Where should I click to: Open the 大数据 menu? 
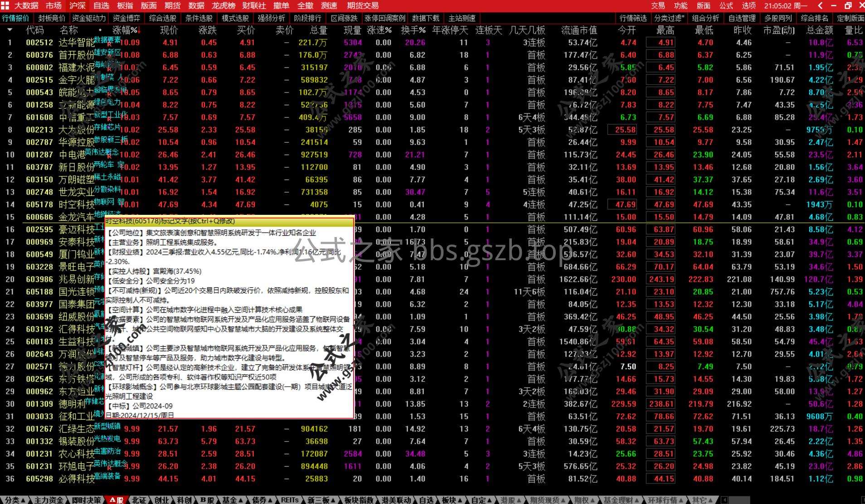[26, 5]
